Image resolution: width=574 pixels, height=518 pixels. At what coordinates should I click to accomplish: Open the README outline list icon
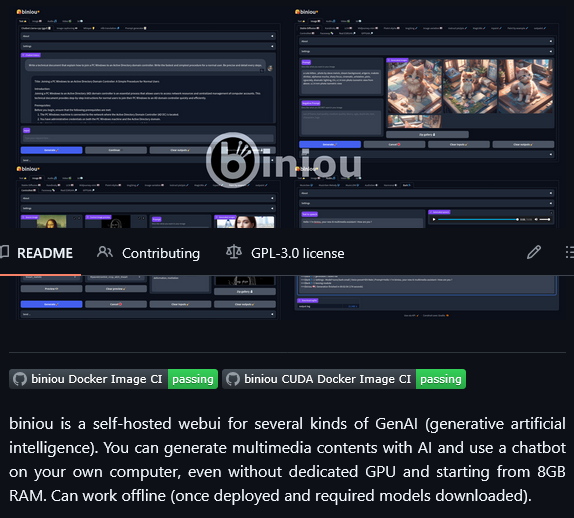coord(570,252)
